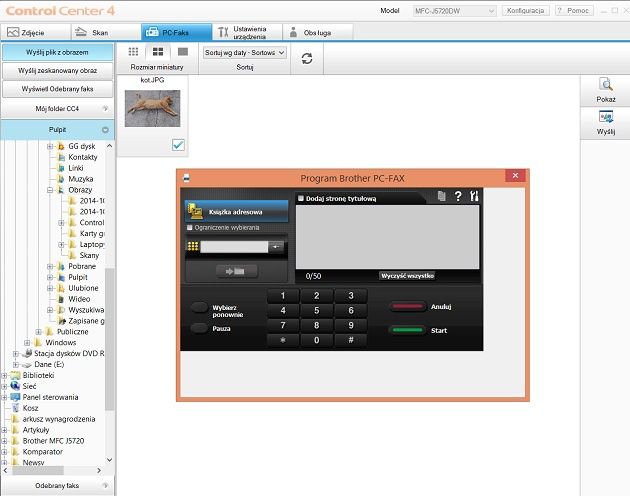This screenshot has width=630, height=496.
Task: Open Ustawienia urządzenia tab
Action: point(247,32)
